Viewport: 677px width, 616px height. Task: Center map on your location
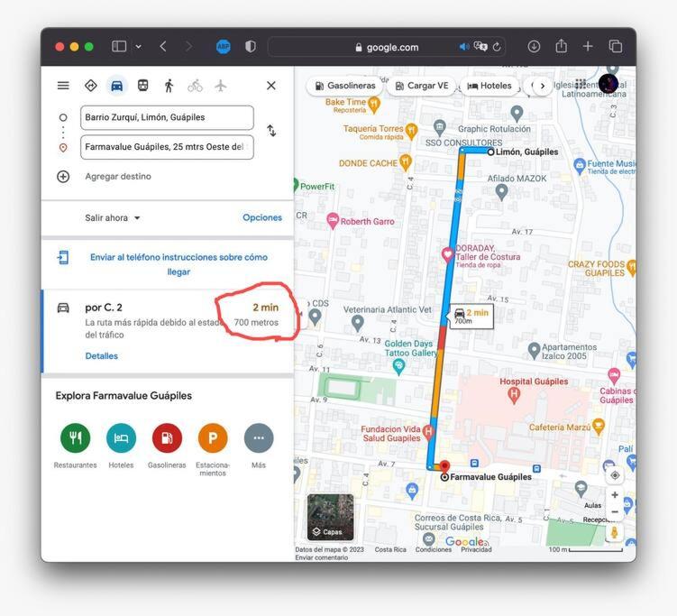[x=615, y=475]
